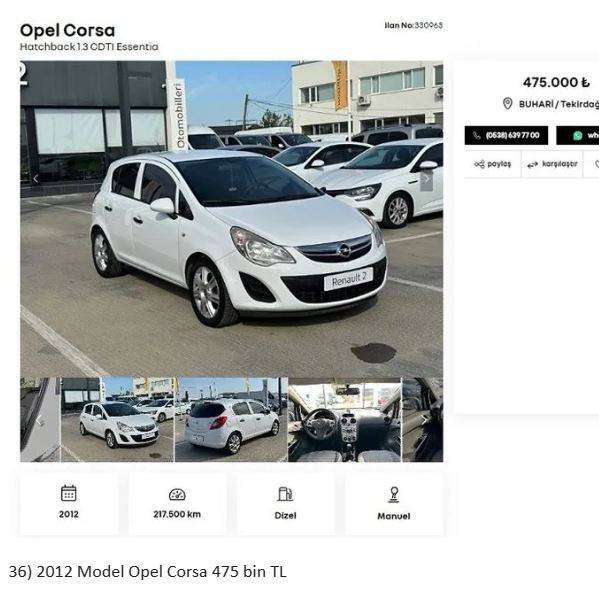
Task: Move the thumbnail strip back with the left arrow
Action: pyautogui.click(x=39, y=420)
